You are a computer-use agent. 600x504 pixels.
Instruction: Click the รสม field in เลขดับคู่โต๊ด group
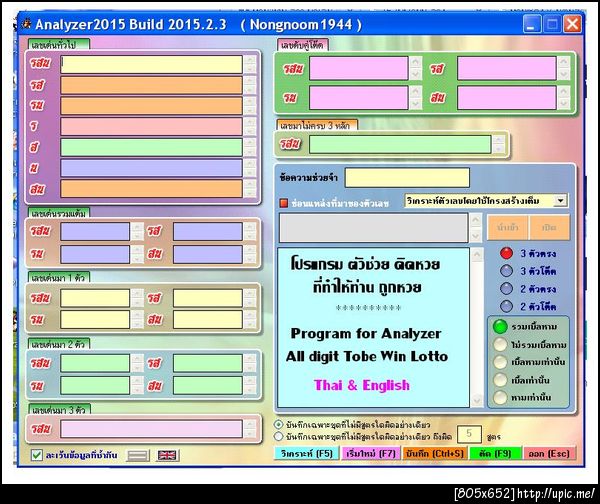[359, 68]
